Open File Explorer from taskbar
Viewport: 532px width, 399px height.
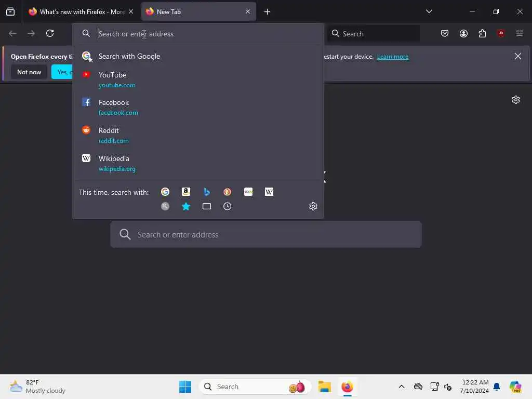pos(325,387)
